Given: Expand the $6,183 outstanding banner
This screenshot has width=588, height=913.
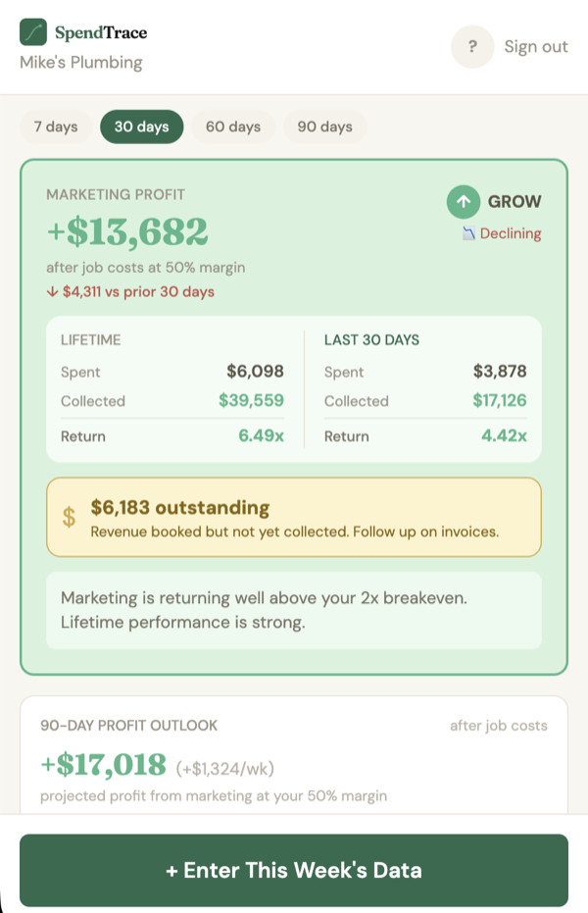Looking at the screenshot, I should coord(293,518).
